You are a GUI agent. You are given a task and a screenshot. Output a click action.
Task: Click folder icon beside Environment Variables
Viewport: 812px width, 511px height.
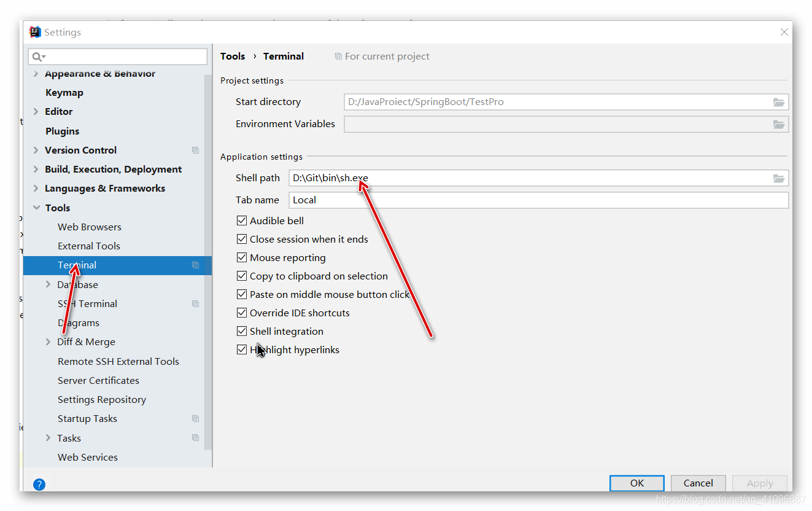779,124
